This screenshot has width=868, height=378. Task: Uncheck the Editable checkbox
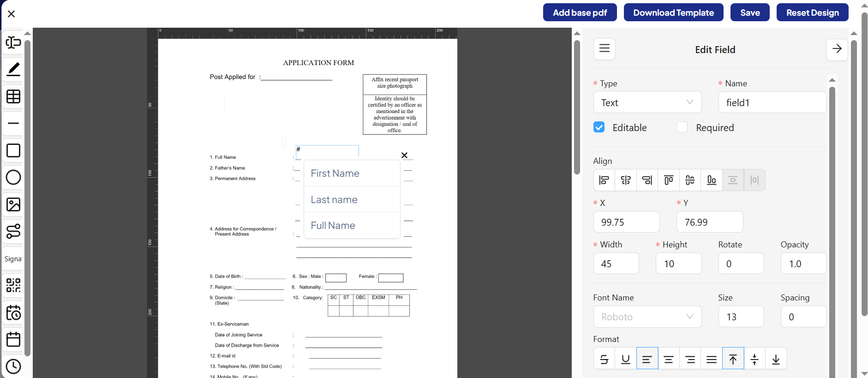tap(599, 127)
